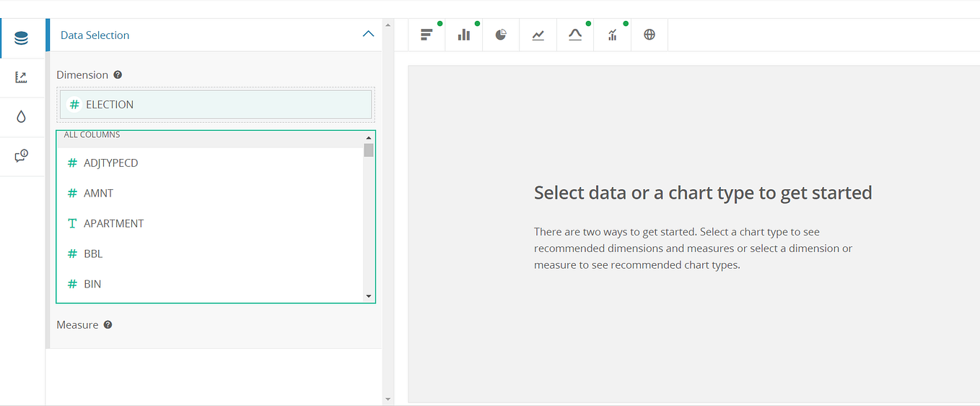Choose the column chart type icon
This screenshot has height=406, width=980.
(x=464, y=35)
